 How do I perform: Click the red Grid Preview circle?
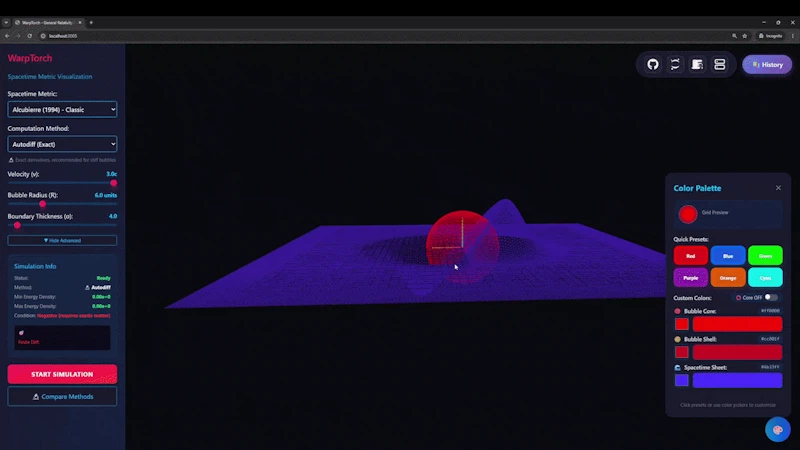(x=688, y=214)
